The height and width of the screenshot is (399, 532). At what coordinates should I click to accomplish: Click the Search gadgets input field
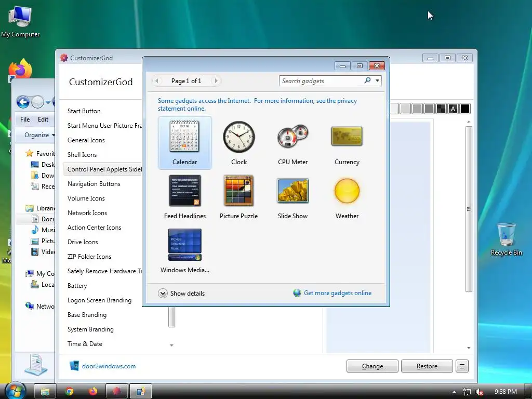click(x=321, y=81)
